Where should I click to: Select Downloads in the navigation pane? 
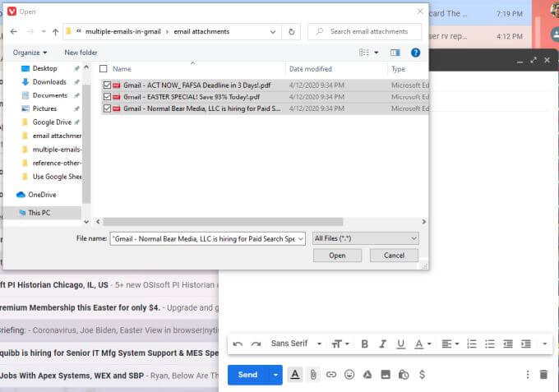(x=49, y=82)
